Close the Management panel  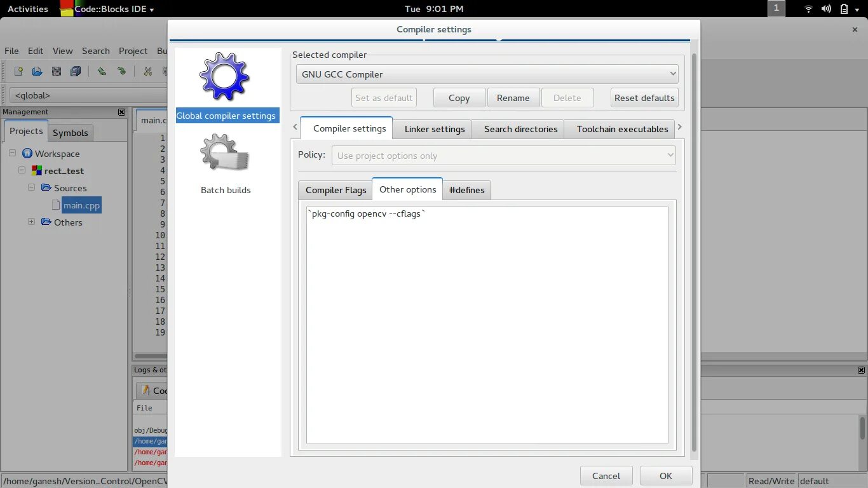pyautogui.click(x=122, y=112)
